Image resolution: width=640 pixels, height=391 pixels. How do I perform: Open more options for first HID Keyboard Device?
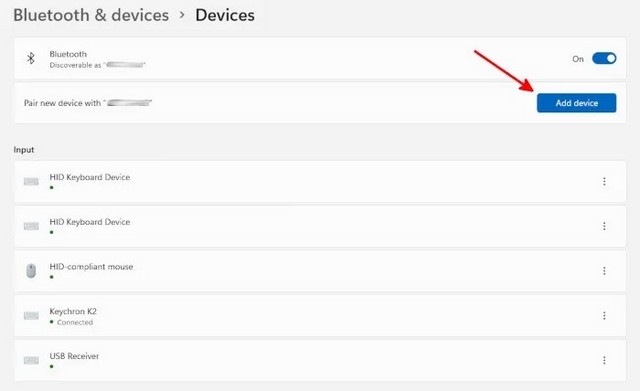tap(604, 181)
